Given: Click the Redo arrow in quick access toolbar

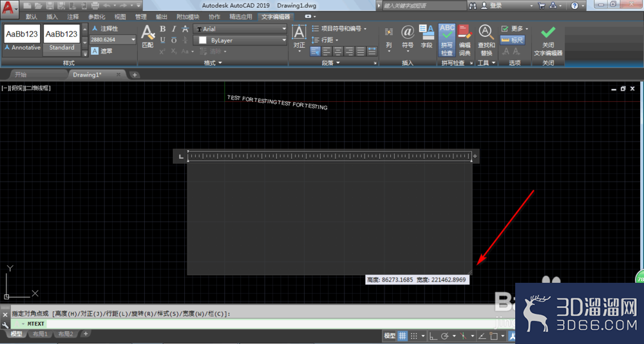Looking at the screenshot, I should coord(123,6).
